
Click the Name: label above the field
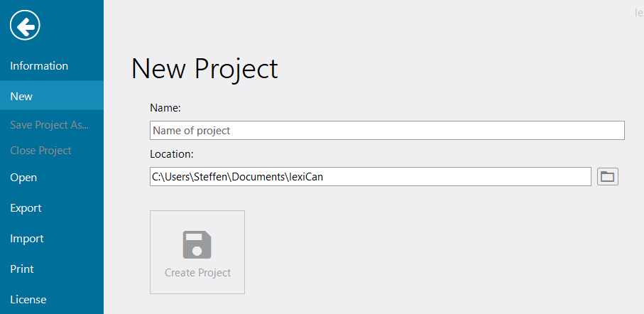point(165,108)
